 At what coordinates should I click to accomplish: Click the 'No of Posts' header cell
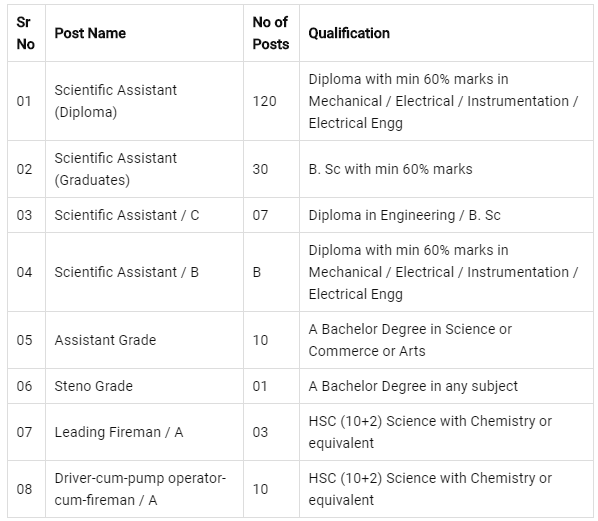point(271,33)
